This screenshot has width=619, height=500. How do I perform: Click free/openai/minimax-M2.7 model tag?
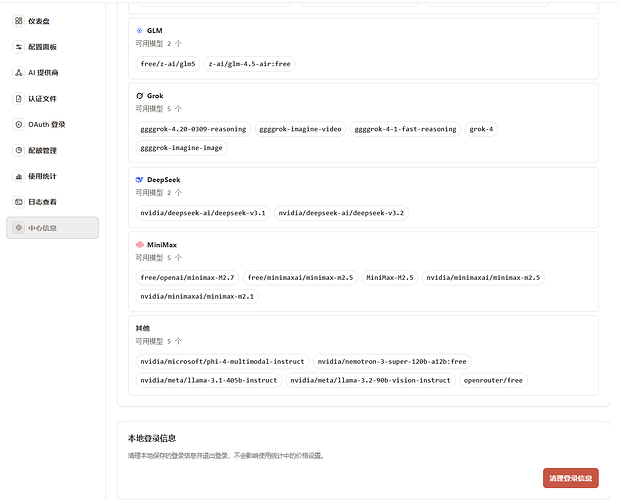[x=187, y=278]
